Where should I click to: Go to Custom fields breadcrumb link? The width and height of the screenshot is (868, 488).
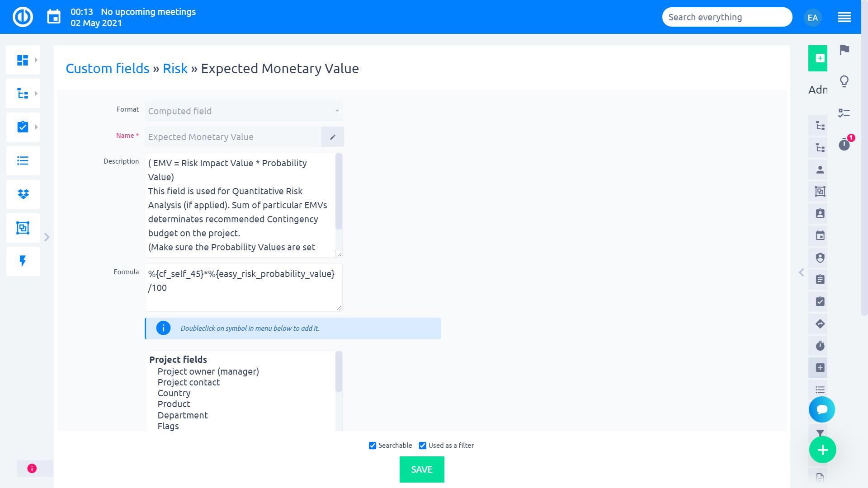(108, 69)
